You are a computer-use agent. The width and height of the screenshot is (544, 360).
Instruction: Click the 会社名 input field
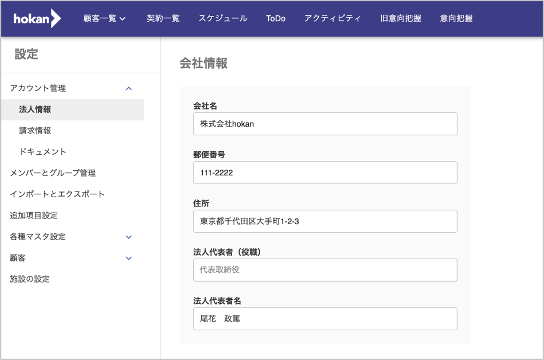325,124
